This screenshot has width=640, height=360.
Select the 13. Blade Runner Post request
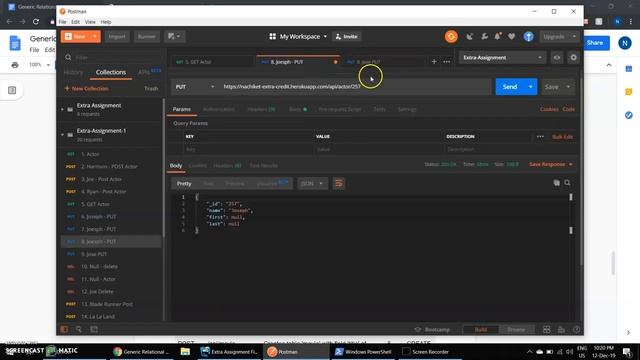111,304
